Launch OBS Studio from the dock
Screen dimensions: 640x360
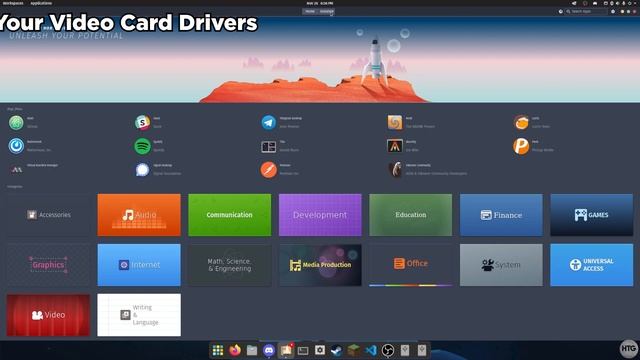coord(388,350)
